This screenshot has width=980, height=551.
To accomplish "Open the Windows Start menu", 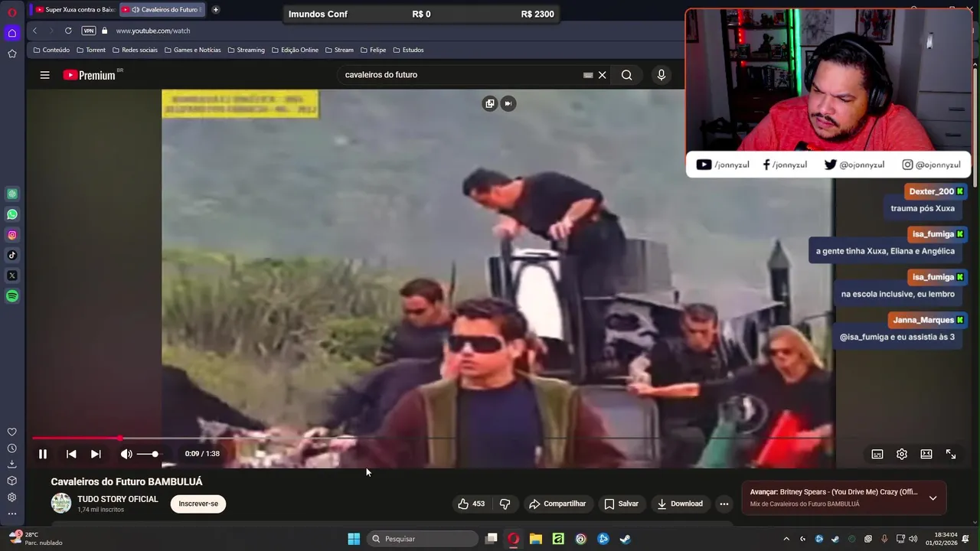I will click(x=354, y=539).
